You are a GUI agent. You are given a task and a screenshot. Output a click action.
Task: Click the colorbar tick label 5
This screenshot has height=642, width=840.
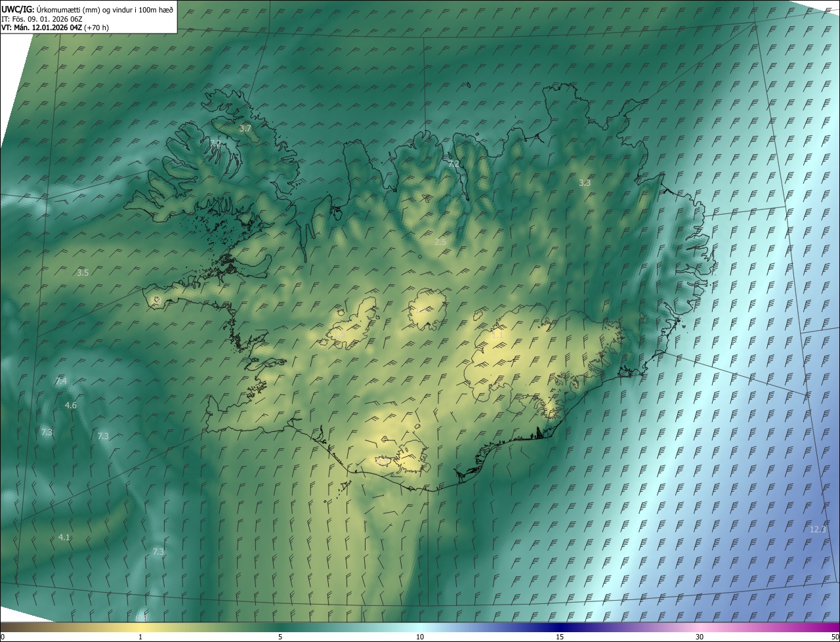280,637
